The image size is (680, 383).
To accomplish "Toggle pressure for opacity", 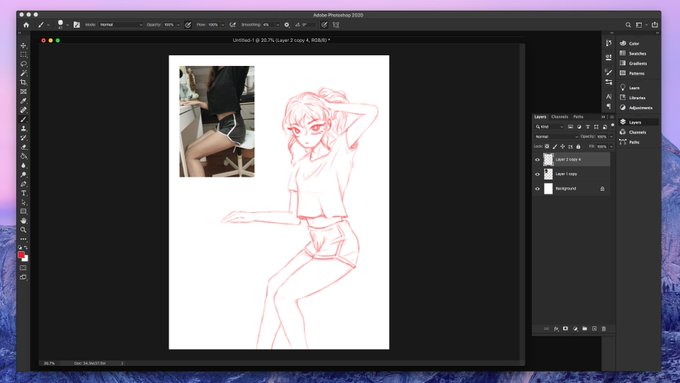I will (188, 25).
